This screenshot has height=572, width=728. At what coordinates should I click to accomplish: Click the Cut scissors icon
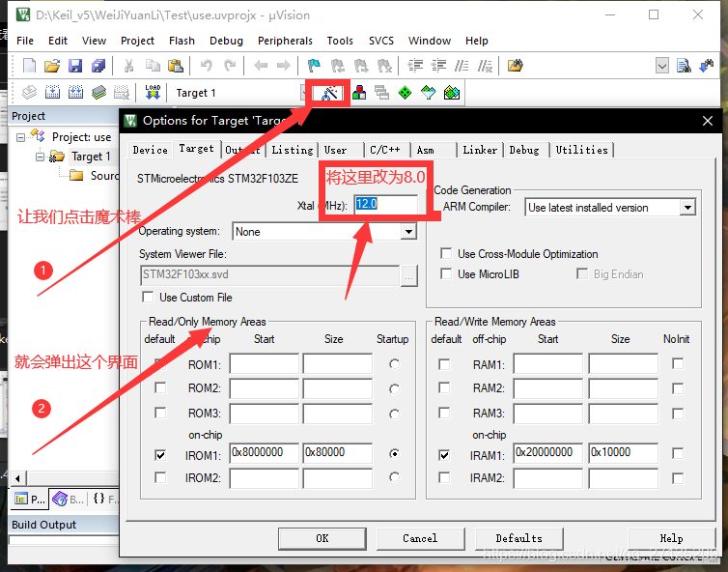pyautogui.click(x=128, y=66)
